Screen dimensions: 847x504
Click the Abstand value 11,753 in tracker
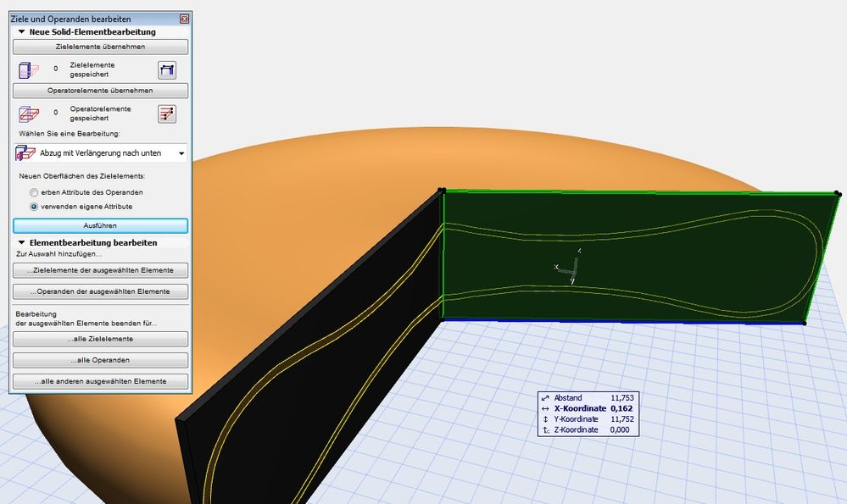[621, 398]
